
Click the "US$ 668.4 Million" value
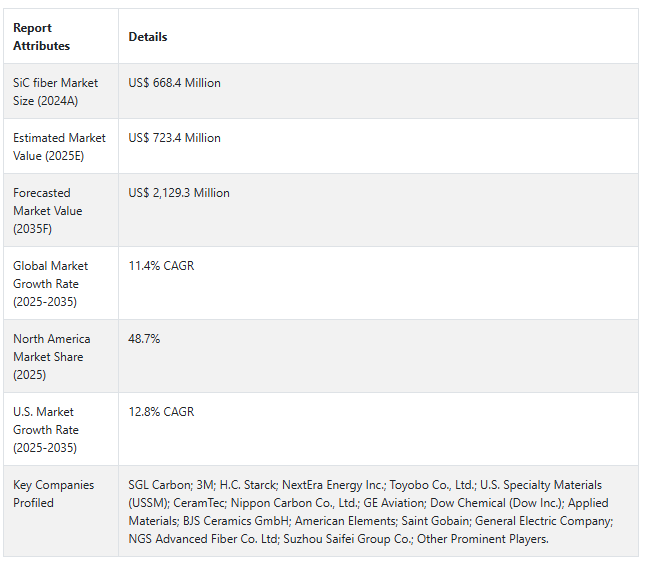point(175,83)
